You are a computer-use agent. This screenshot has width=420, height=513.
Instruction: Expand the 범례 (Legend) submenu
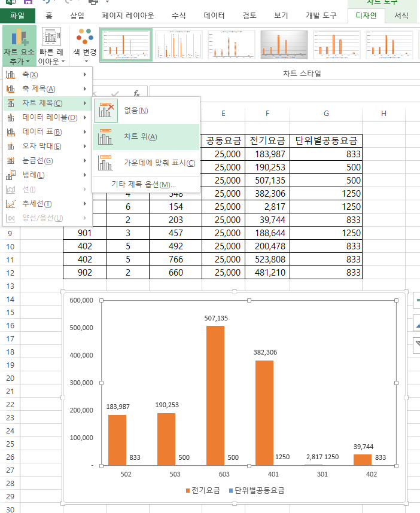coord(34,175)
